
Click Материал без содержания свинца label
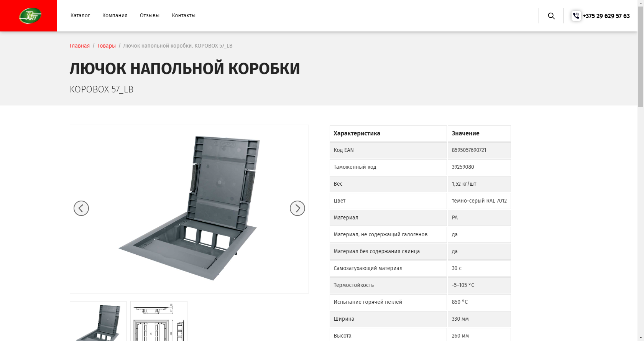click(x=377, y=251)
